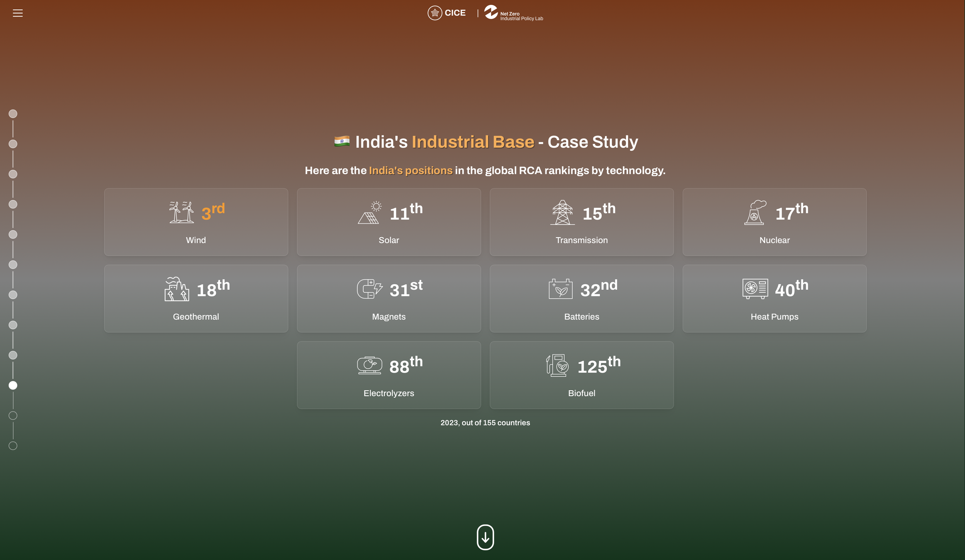Screen dimensions: 965x560
Task: Select the Wind 3rd ranking card label
Action: [196, 240]
